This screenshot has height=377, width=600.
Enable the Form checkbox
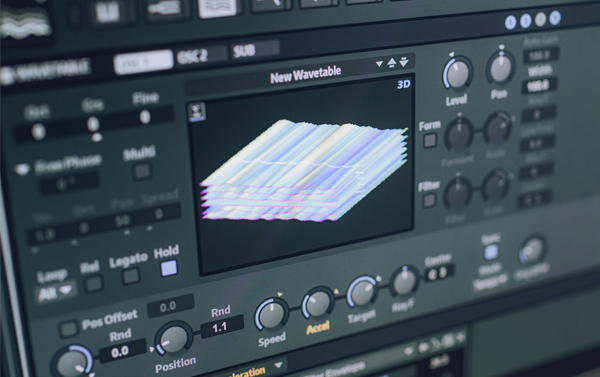(x=430, y=140)
